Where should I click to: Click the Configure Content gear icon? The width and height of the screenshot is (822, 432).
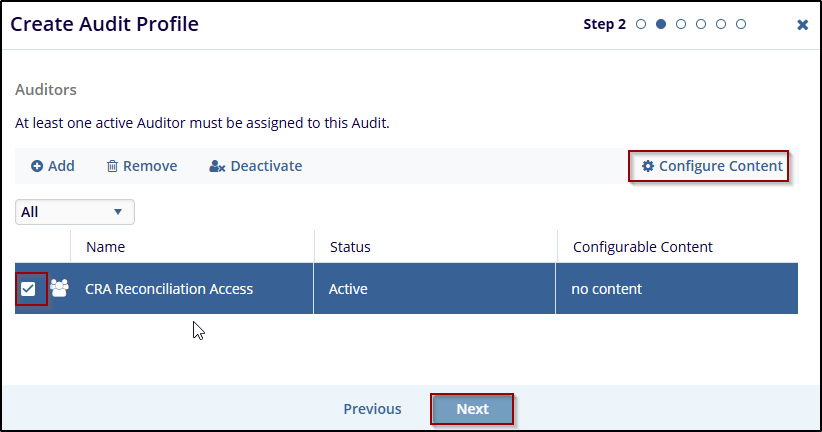click(648, 166)
